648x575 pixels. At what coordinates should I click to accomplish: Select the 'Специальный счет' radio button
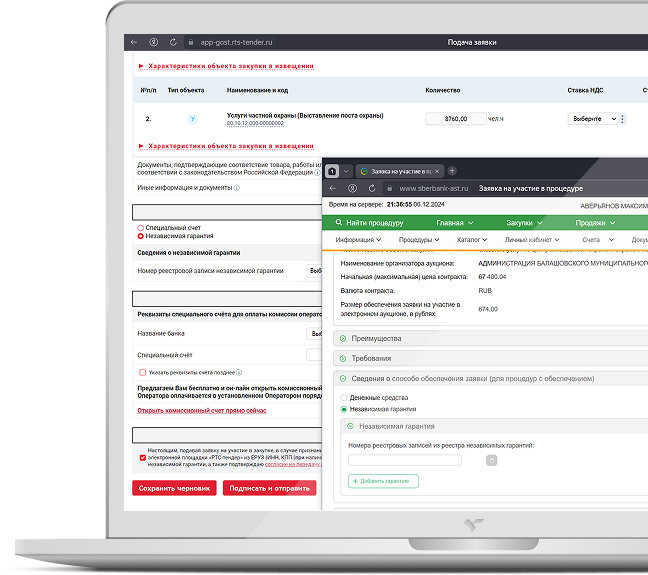point(140,228)
